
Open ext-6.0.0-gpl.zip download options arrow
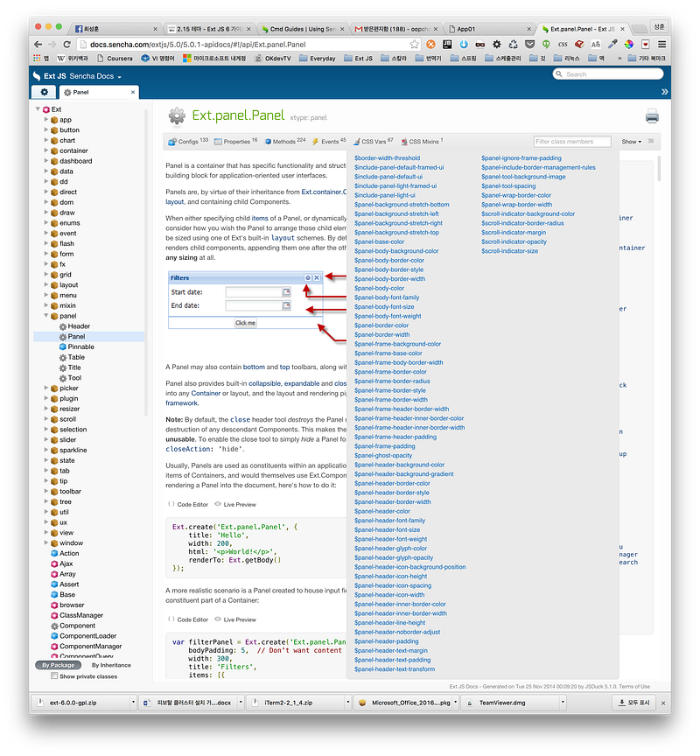pos(133,703)
